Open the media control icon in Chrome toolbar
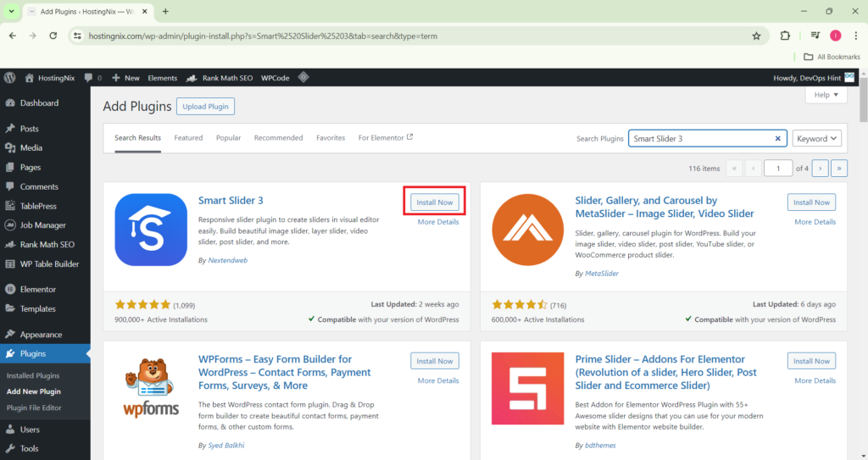The width and height of the screenshot is (868, 460). click(x=815, y=36)
